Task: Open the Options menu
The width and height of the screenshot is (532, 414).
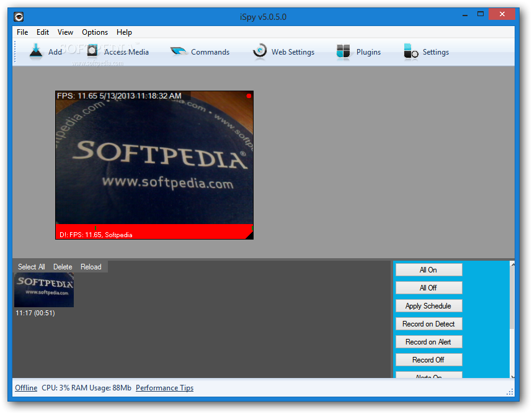Action: 95,32
